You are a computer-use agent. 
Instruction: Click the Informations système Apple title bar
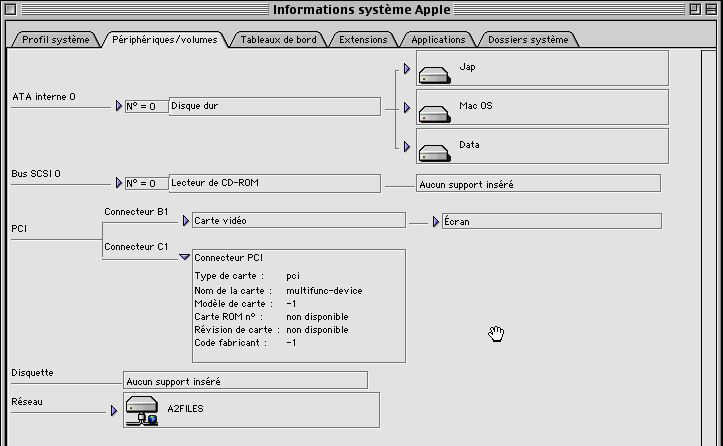click(x=362, y=9)
